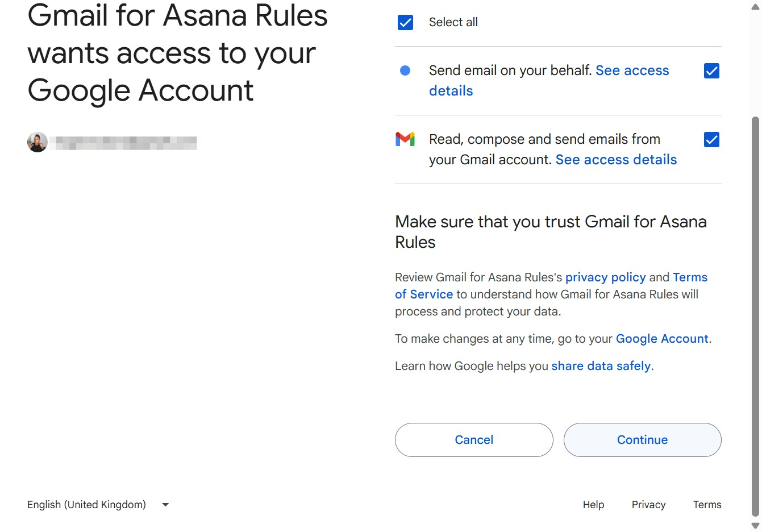
Task: Click Continue to grant access
Action: pyautogui.click(x=642, y=440)
